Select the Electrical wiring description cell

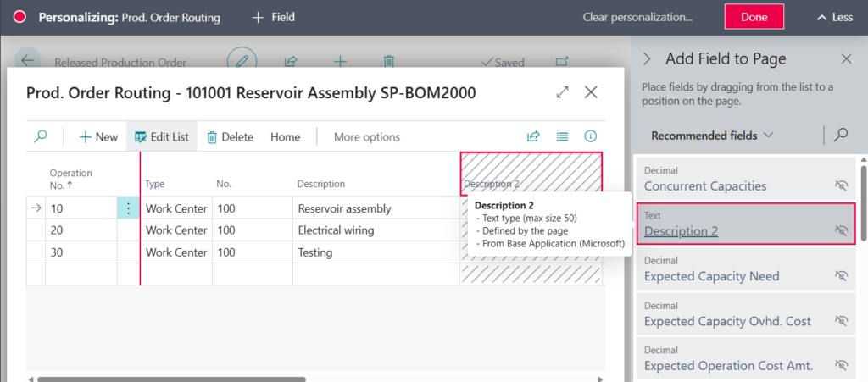[373, 230]
